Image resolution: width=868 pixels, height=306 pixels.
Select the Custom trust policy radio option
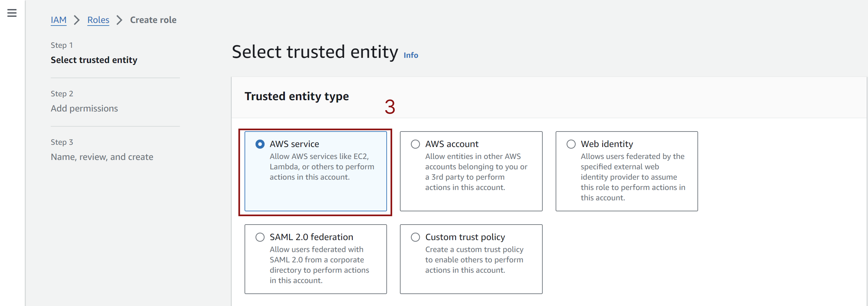[415, 237]
